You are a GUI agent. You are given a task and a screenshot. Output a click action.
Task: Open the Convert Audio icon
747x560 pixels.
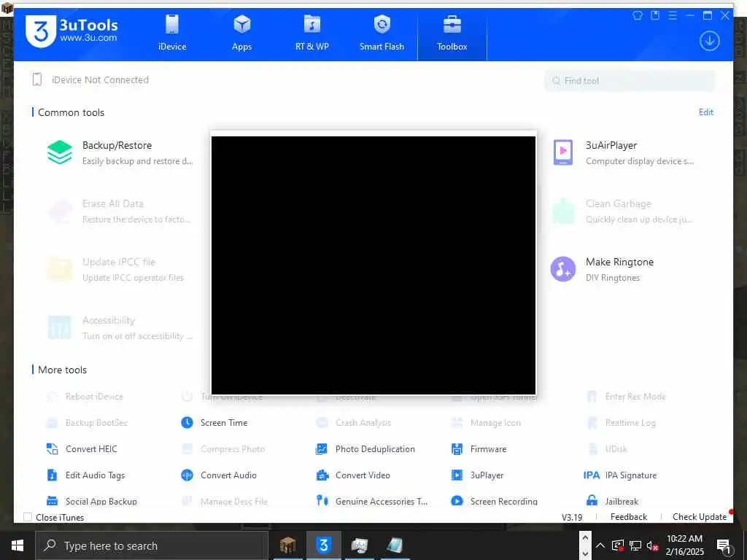tap(187, 475)
